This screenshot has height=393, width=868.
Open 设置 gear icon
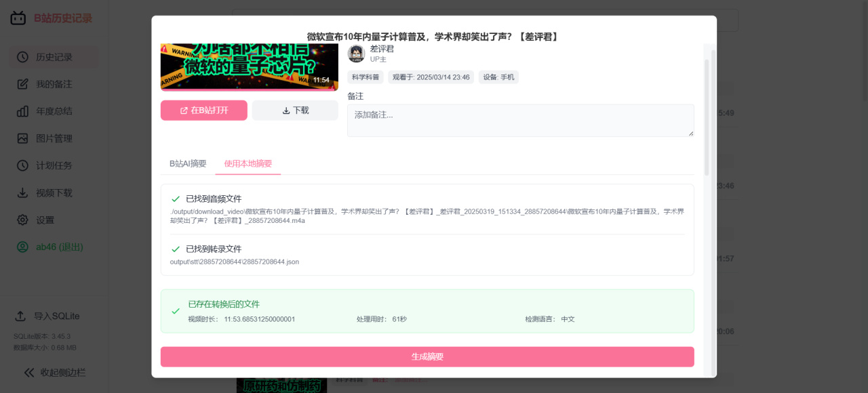coord(22,220)
